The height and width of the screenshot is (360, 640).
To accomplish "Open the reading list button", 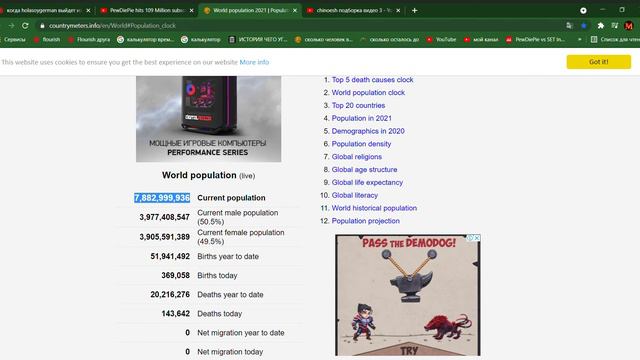I will (615, 40).
